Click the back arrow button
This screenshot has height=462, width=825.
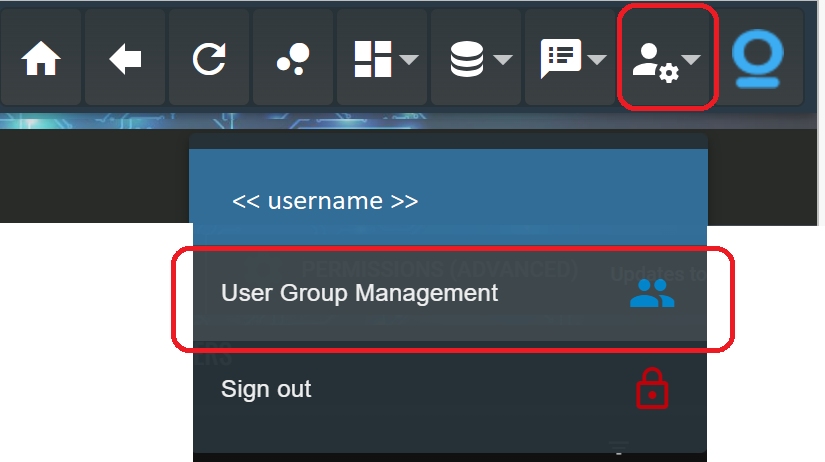click(x=125, y=60)
